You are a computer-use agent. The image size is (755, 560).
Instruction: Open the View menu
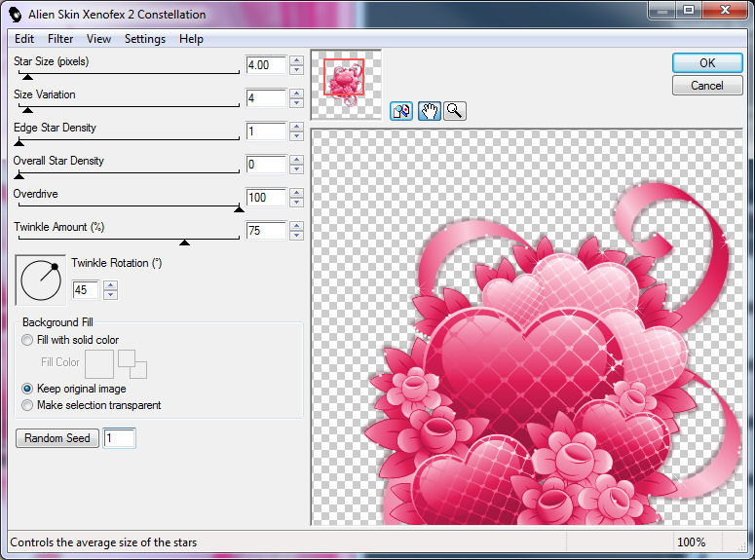[98, 39]
